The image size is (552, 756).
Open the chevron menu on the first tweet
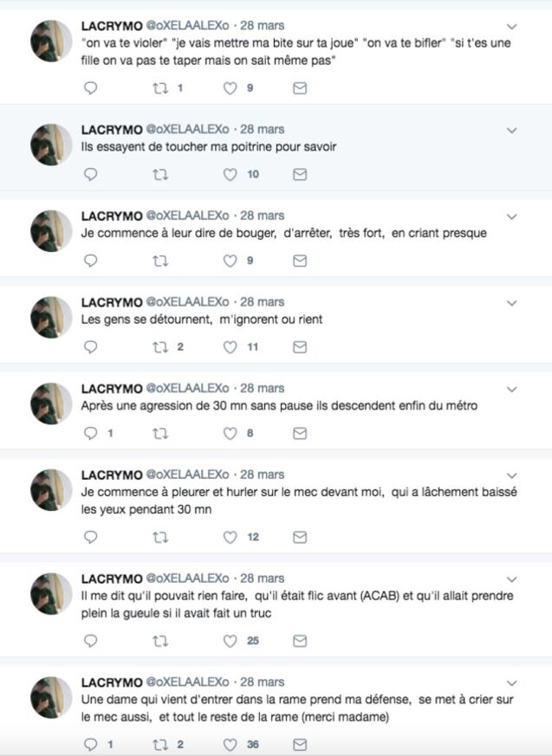pyautogui.click(x=511, y=26)
